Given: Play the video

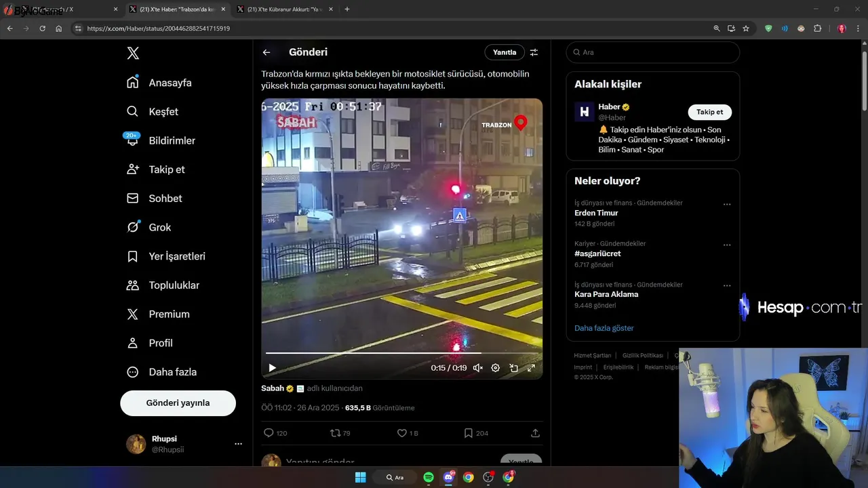Looking at the screenshot, I should pyautogui.click(x=272, y=368).
